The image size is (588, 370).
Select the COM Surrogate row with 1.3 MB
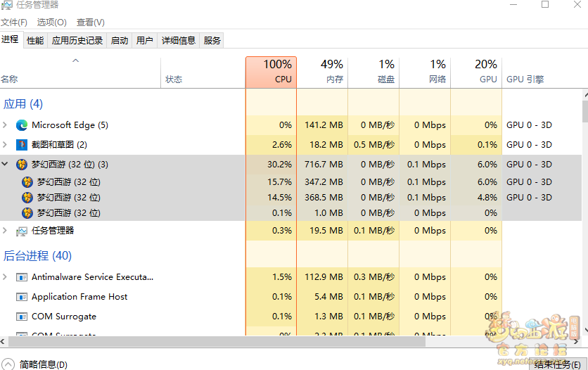pyautogui.click(x=64, y=317)
